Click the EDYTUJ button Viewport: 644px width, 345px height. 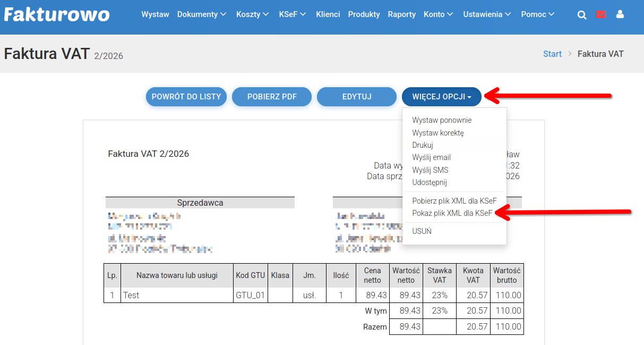(x=357, y=97)
